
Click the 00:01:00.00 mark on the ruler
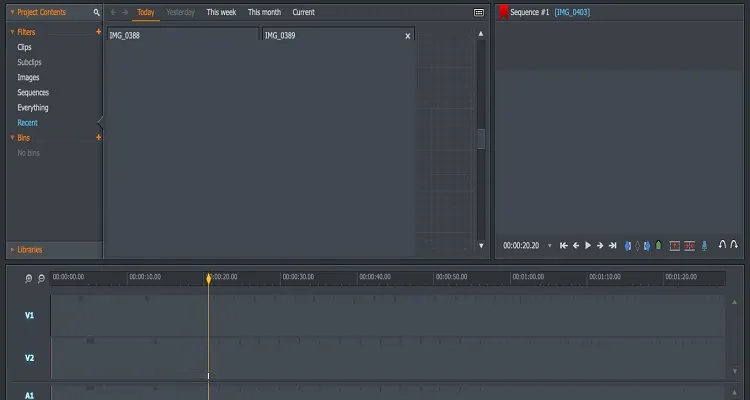tap(528, 277)
